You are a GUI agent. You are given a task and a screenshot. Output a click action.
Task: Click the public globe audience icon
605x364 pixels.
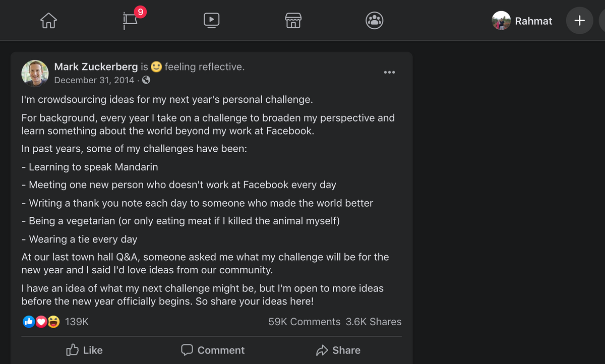tap(146, 80)
